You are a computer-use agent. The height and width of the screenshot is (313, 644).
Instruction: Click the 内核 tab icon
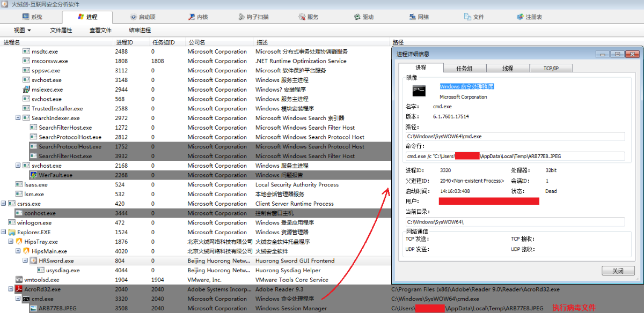pos(192,17)
